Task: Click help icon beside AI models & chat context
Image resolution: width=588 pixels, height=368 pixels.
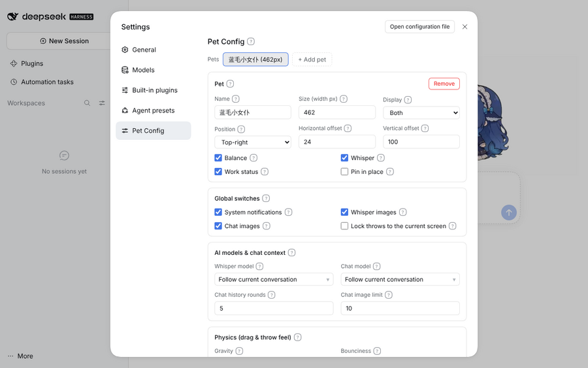Action: click(292, 253)
